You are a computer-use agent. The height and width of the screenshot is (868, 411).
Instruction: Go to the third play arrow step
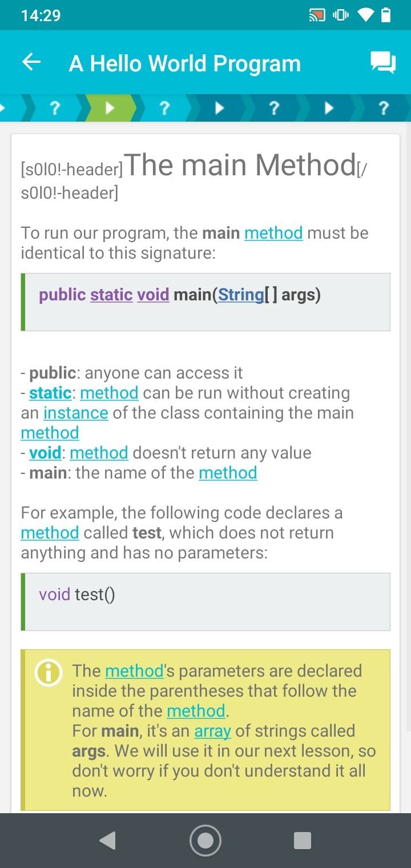click(329, 108)
